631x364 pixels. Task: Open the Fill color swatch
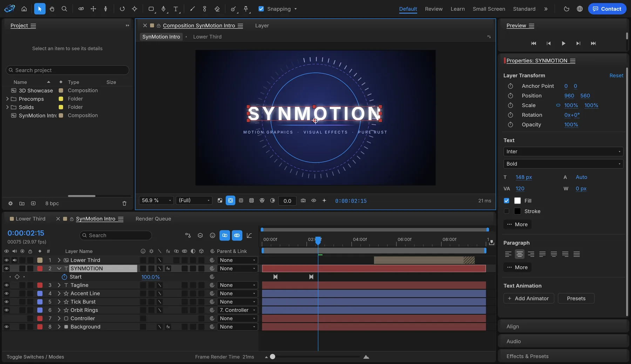(x=517, y=201)
